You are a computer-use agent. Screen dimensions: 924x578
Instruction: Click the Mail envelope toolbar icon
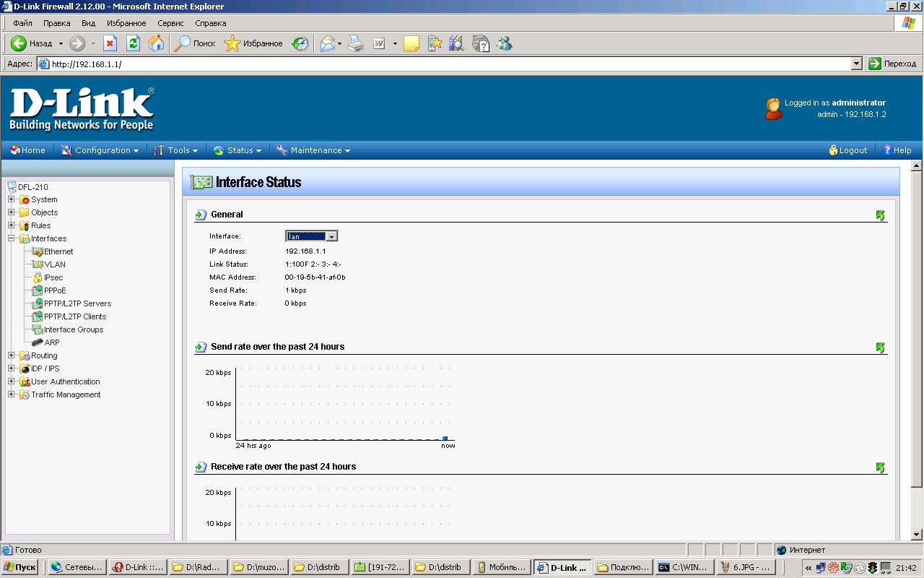point(328,43)
